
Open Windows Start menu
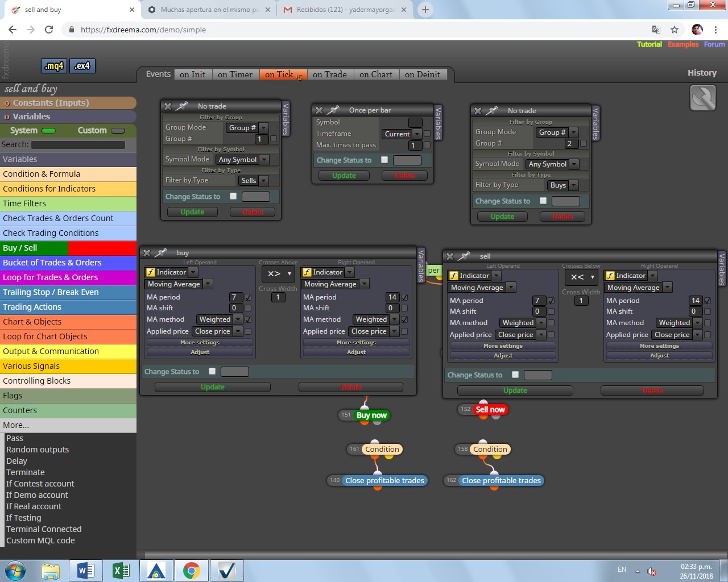pos(15,571)
